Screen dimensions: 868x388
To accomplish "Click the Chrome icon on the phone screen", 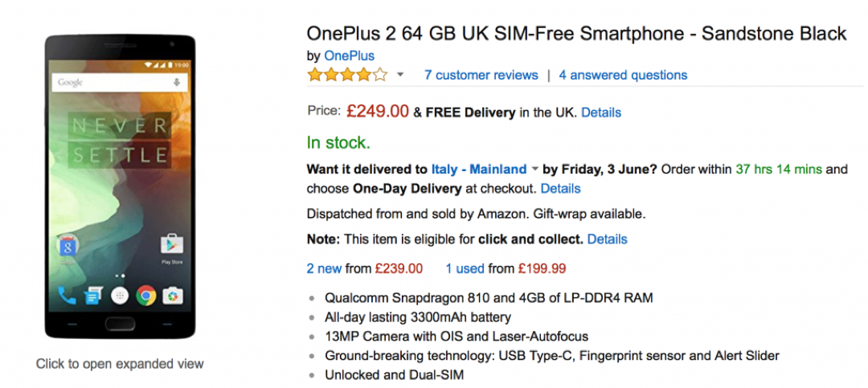I will click(x=145, y=296).
